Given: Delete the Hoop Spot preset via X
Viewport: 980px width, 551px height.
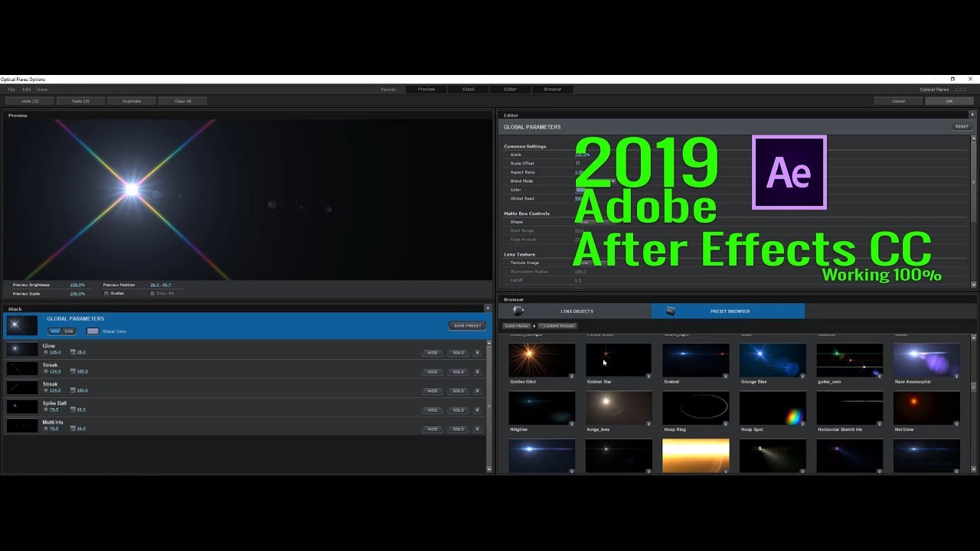Looking at the screenshot, I should (x=802, y=423).
